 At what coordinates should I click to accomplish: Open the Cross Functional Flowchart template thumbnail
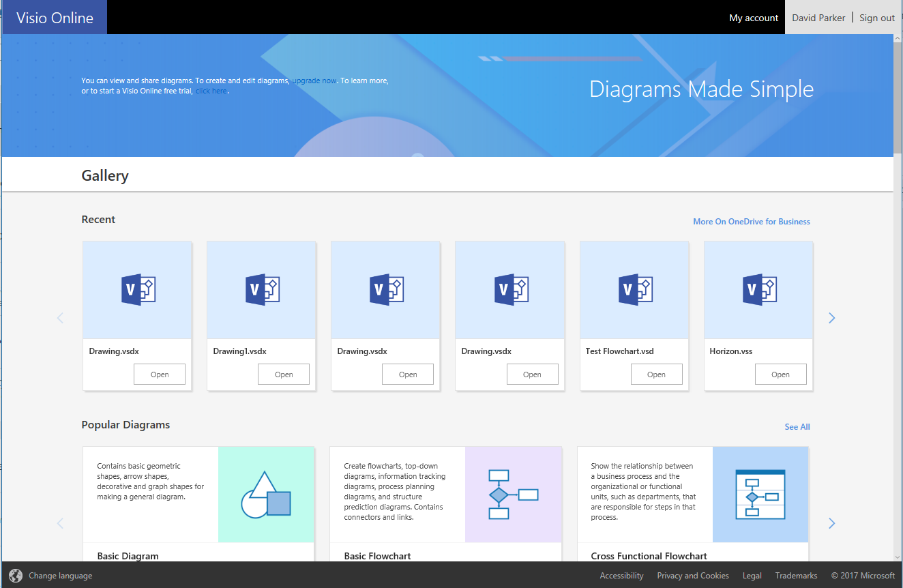(760, 495)
